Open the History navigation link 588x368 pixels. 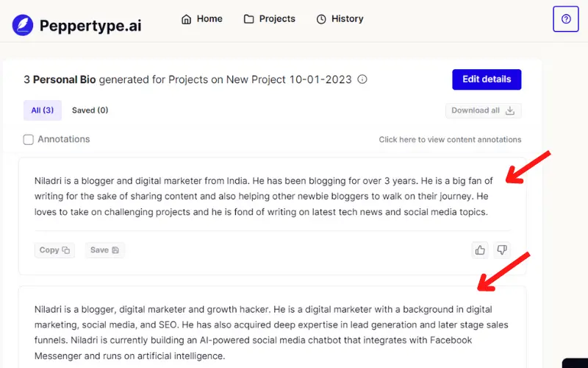[340, 19]
